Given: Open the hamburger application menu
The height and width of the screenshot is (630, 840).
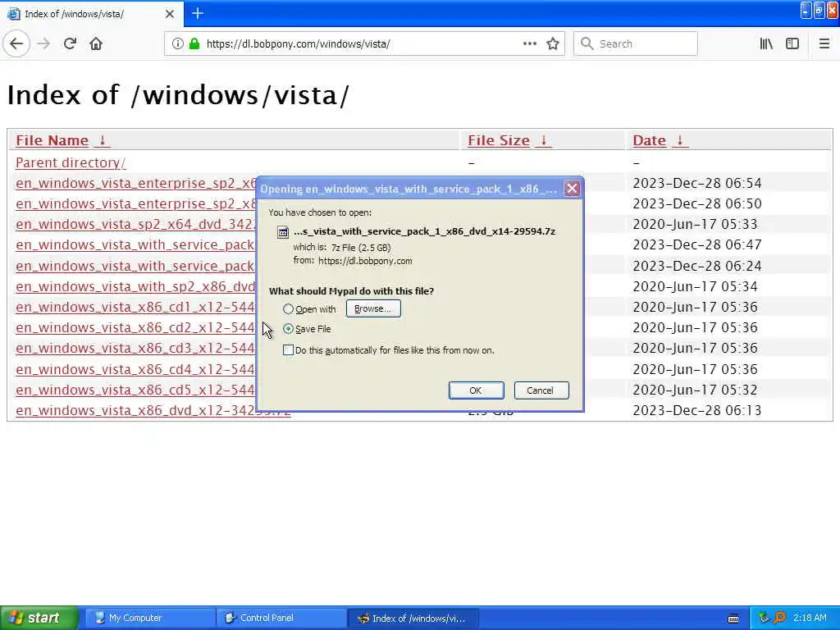Looking at the screenshot, I should pos(824,43).
